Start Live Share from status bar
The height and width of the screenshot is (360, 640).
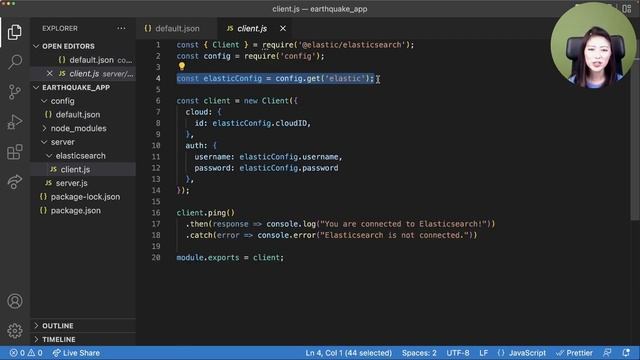(x=76, y=353)
